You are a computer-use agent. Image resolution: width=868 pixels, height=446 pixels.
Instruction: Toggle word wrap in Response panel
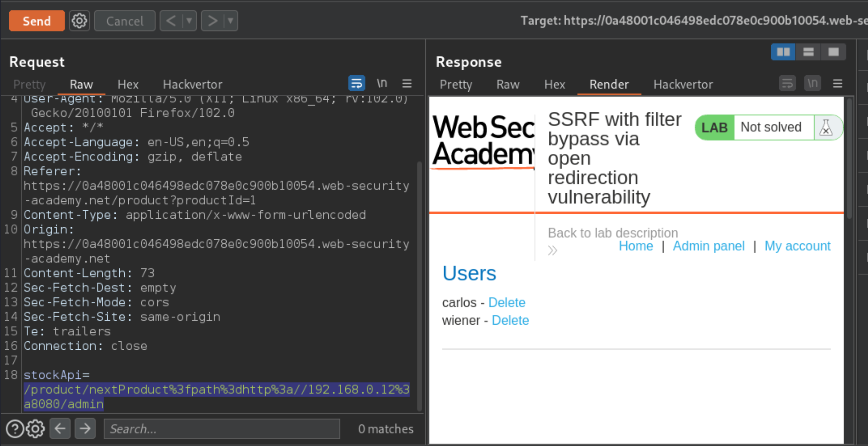[787, 83]
